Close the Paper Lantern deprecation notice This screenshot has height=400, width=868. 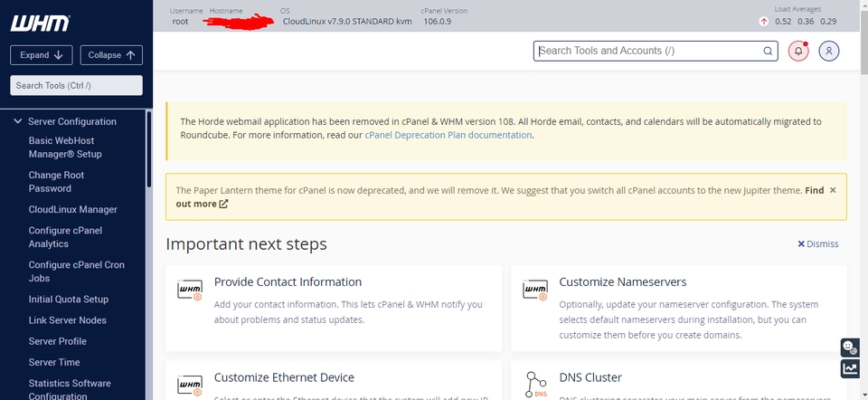(x=833, y=190)
